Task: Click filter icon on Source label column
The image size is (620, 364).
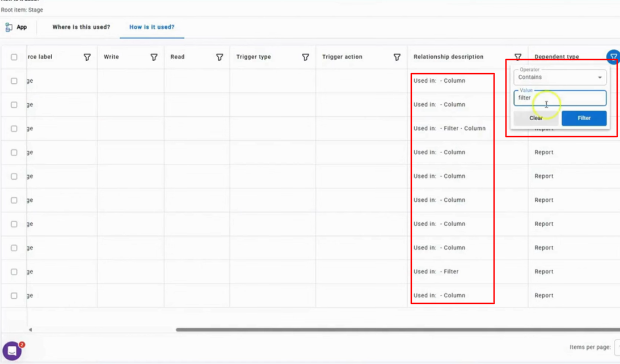Action: point(87,57)
